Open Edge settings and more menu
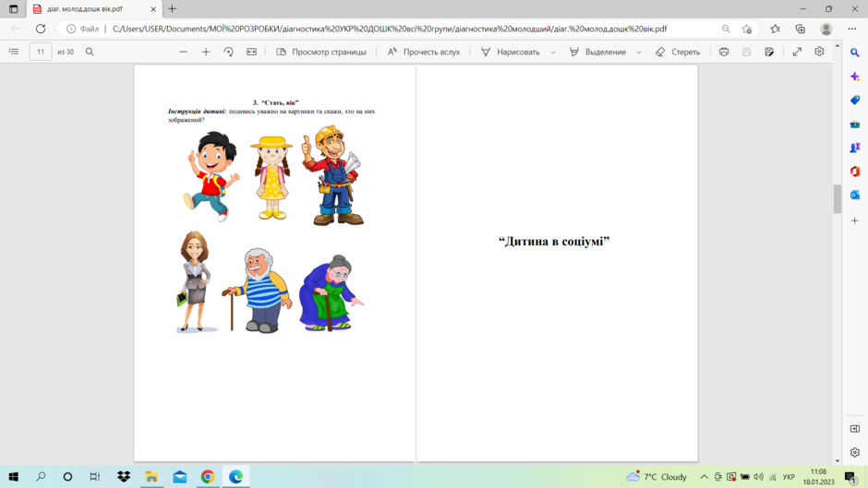 852,29
